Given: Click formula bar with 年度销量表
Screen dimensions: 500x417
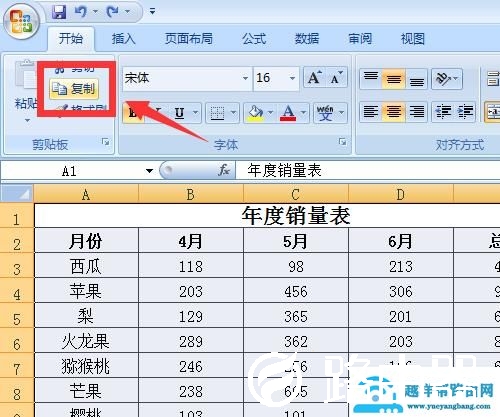Looking at the screenshot, I should click(x=368, y=171).
